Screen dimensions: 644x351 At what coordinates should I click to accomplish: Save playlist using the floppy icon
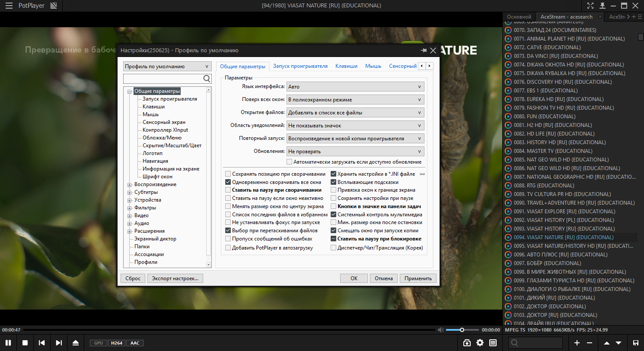click(636, 343)
